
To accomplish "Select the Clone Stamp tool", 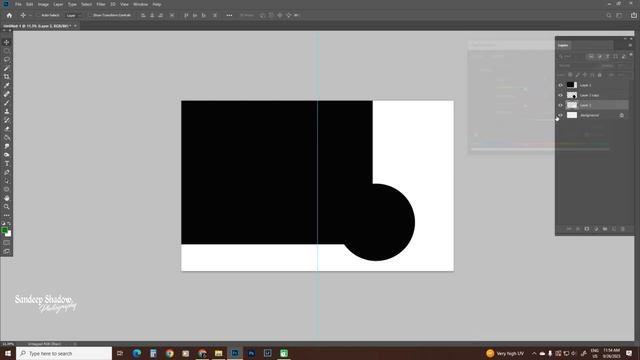I will click(7, 111).
